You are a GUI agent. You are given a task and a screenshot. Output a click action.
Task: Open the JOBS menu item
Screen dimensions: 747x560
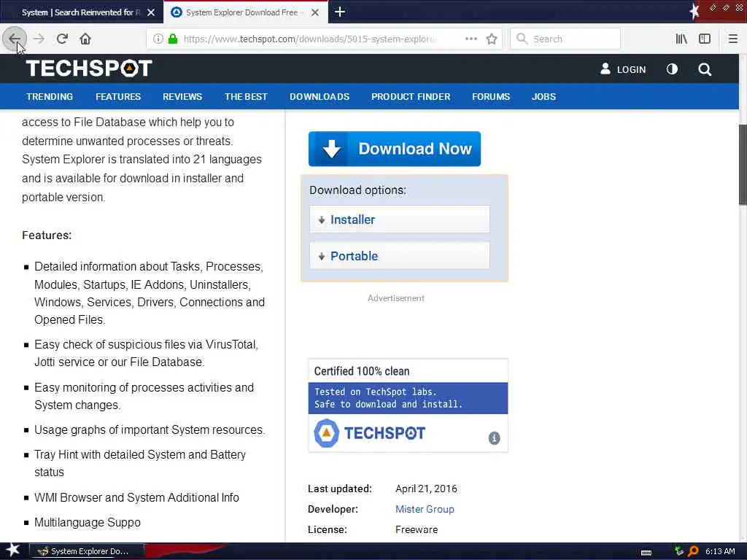click(x=543, y=97)
